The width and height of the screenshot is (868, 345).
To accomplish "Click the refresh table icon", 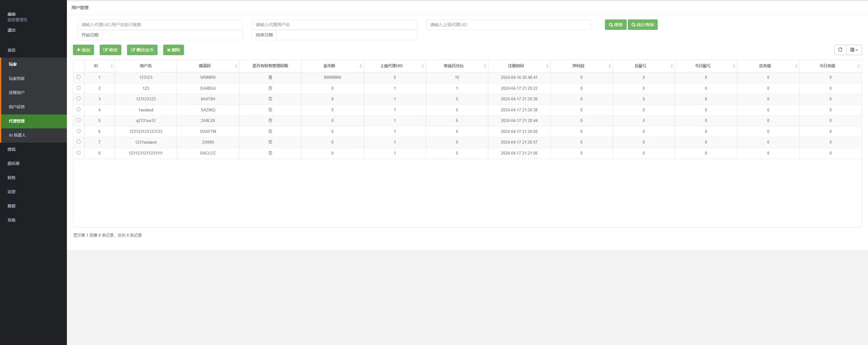I will pyautogui.click(x=840, y=50).
